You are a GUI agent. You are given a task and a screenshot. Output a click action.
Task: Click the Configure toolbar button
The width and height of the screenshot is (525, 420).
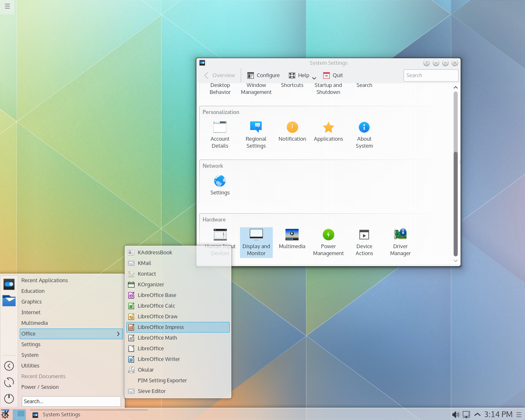point(263,75)
